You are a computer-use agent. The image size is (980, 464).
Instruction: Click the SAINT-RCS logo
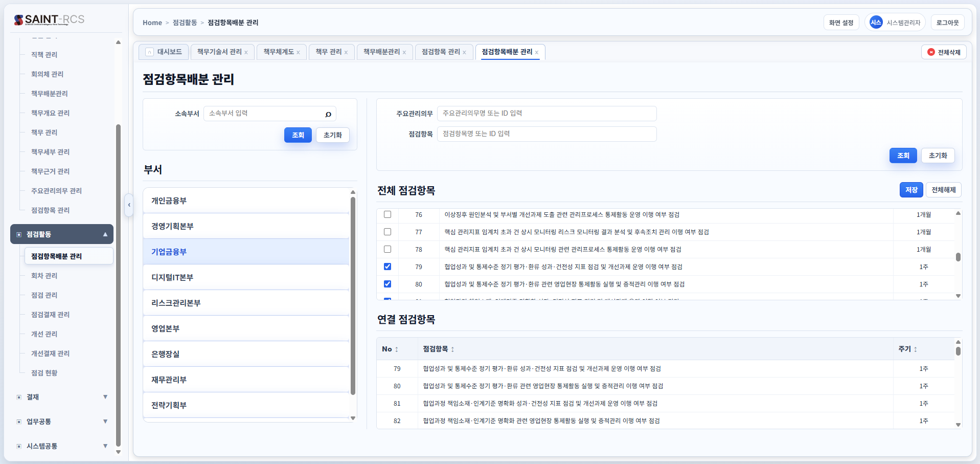(x=49, y=20)
